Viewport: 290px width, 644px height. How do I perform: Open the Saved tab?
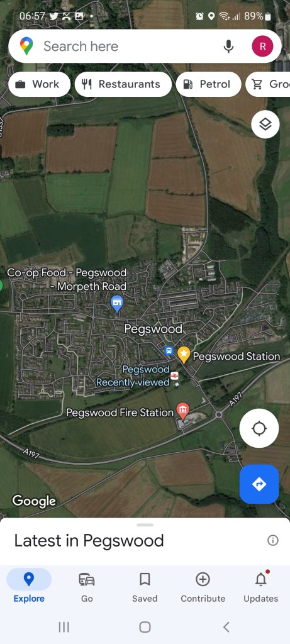point(145,588)
